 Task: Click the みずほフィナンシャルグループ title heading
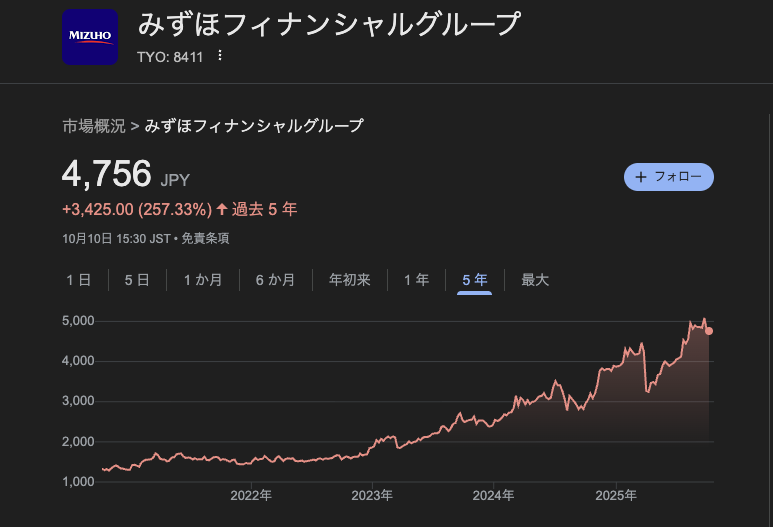329,24
